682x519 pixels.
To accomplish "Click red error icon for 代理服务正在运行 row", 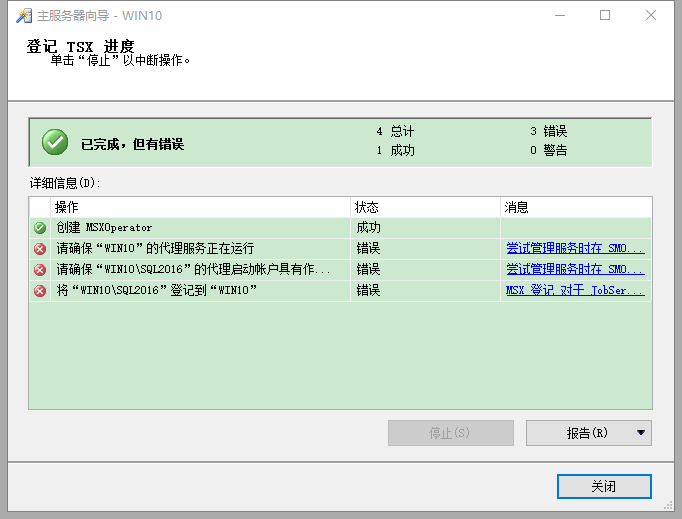I will pos(40,249).
